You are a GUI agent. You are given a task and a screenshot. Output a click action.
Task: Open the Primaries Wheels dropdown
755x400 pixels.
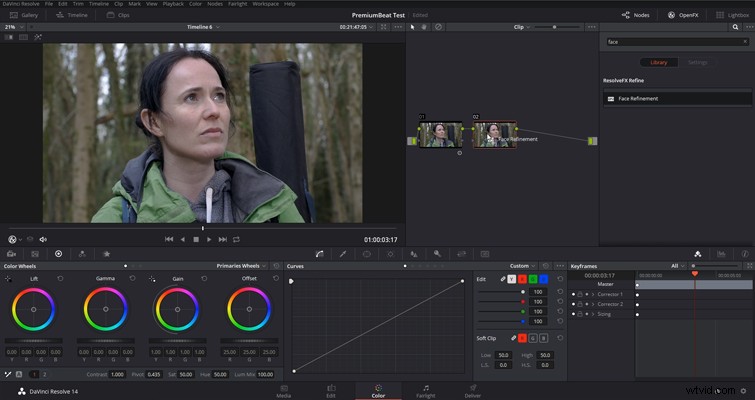241,266
